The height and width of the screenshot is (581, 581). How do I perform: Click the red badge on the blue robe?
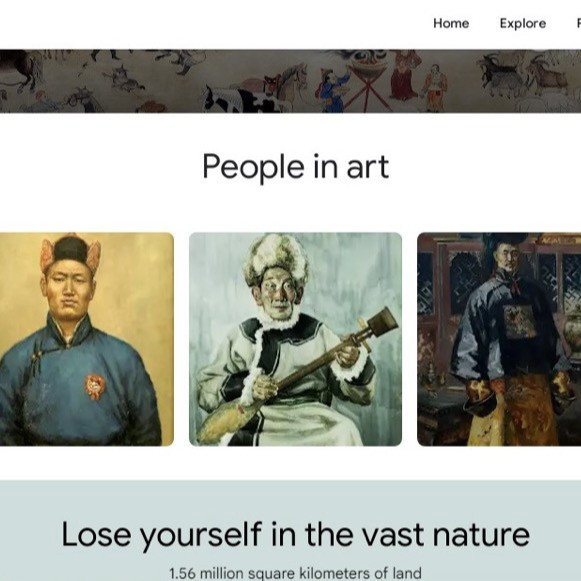[x=95, y=386]
